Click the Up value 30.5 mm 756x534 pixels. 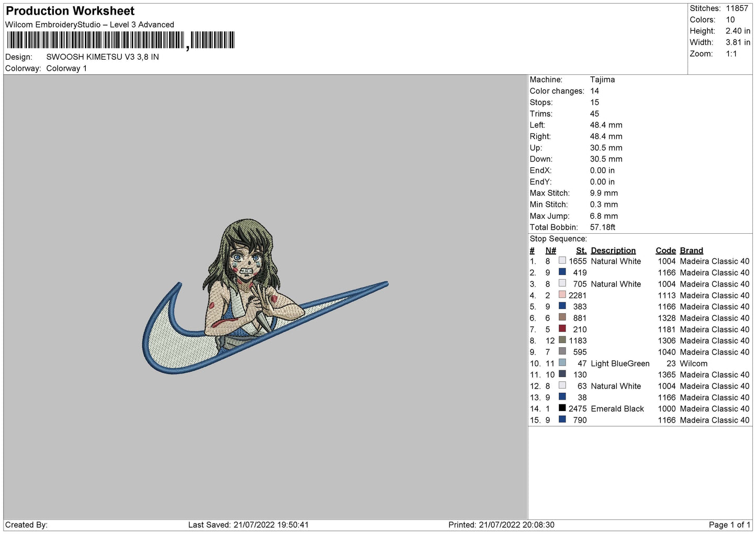tap(606, 147)
